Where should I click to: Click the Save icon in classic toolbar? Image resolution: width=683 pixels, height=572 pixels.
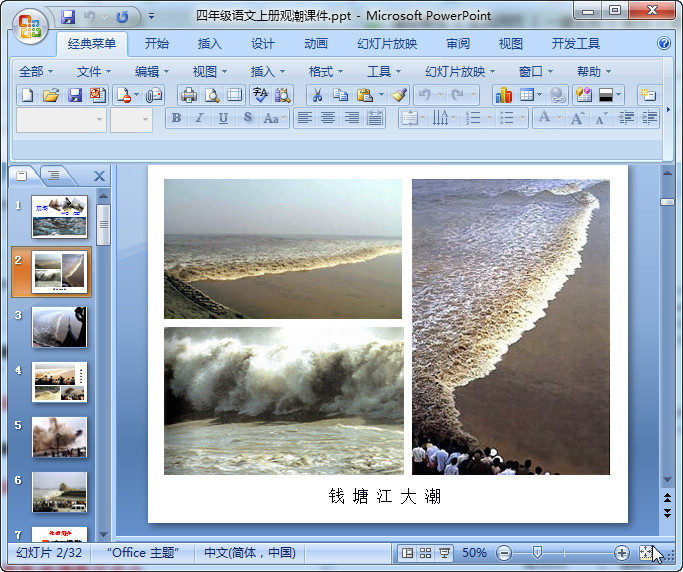point(75,95)
